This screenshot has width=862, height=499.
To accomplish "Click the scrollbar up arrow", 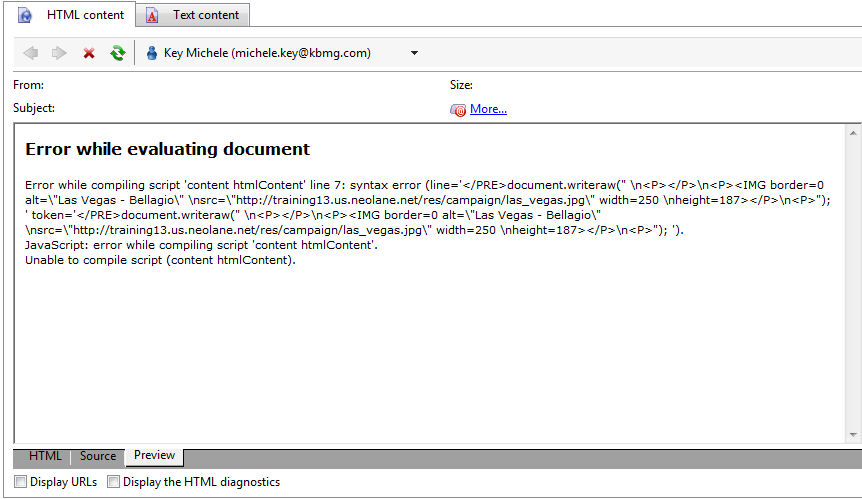I will click(x=853, y=133).
